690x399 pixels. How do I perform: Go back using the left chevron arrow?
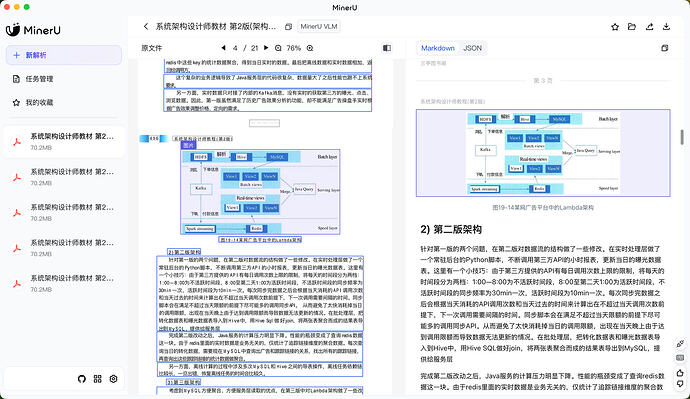[146, 26]
